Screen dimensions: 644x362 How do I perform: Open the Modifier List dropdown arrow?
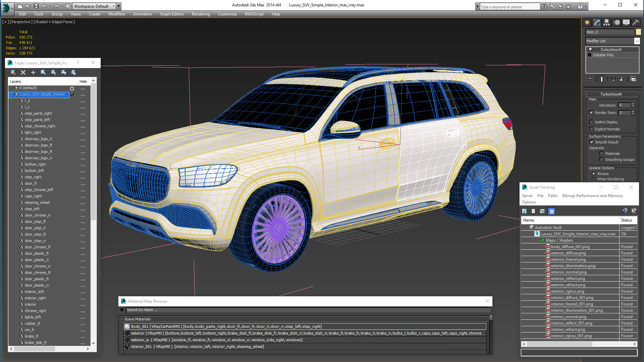click(637, 41)
